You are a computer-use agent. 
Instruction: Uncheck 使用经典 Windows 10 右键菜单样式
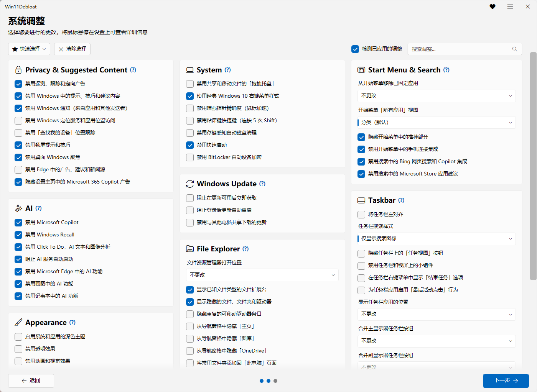[190, 96]
